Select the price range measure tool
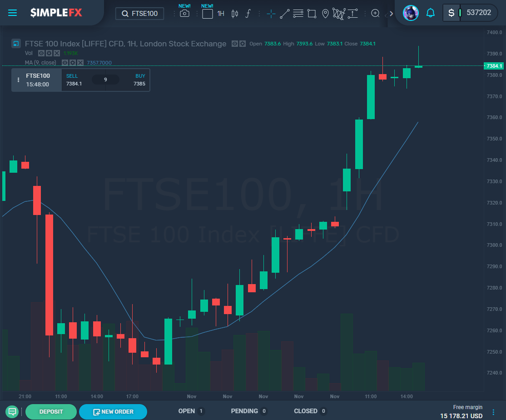The width and height of the screenshot is (506, 420). click(353, 14)
